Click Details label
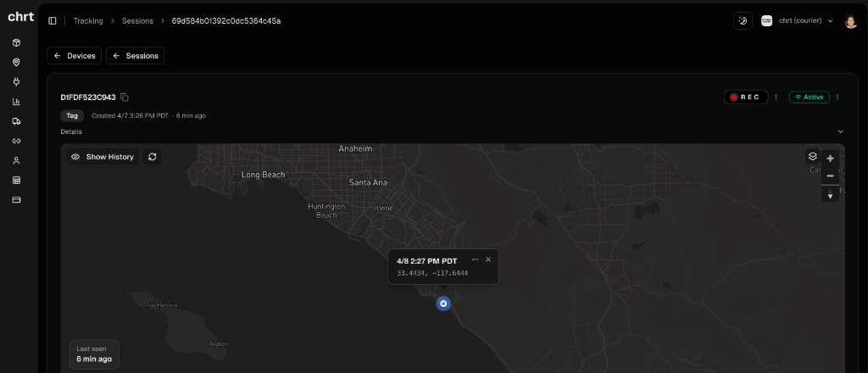The height and width of the screenshot is (373, 868). point(71,131)
